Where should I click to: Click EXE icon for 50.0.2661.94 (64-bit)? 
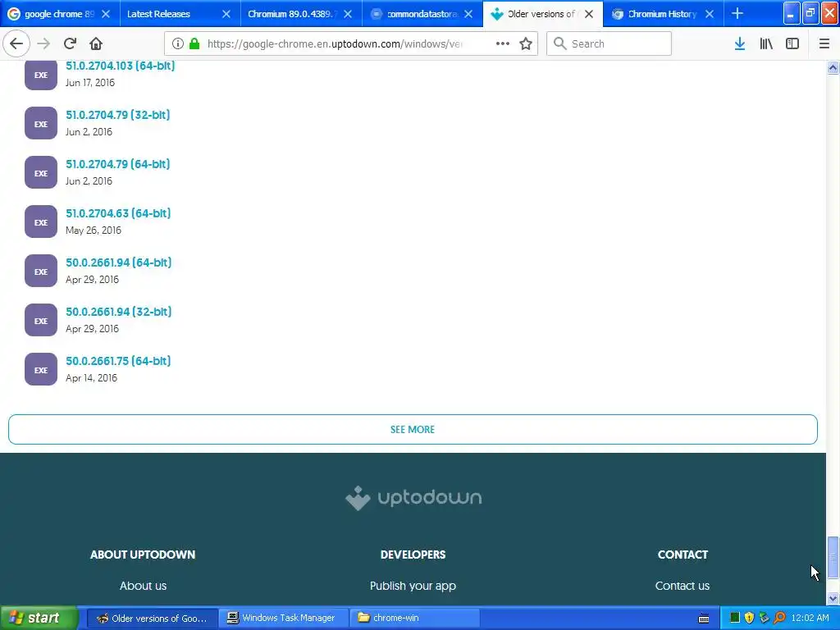41,271
